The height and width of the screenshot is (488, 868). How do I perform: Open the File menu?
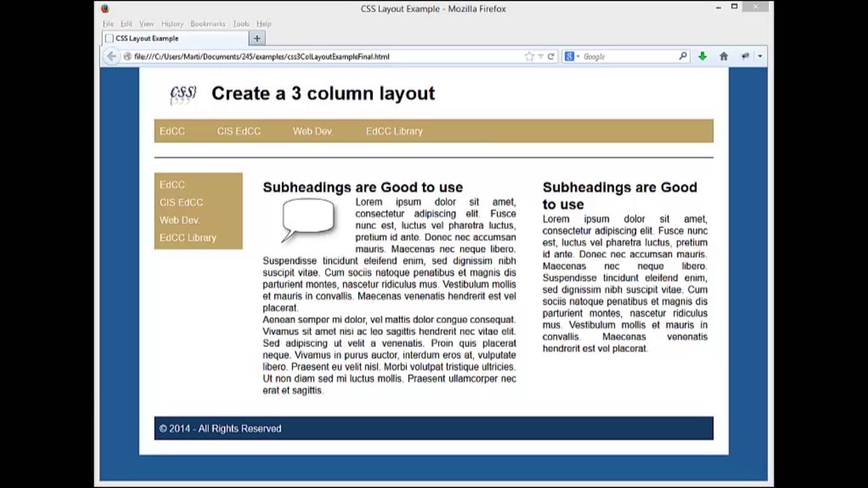coord(108,24)
